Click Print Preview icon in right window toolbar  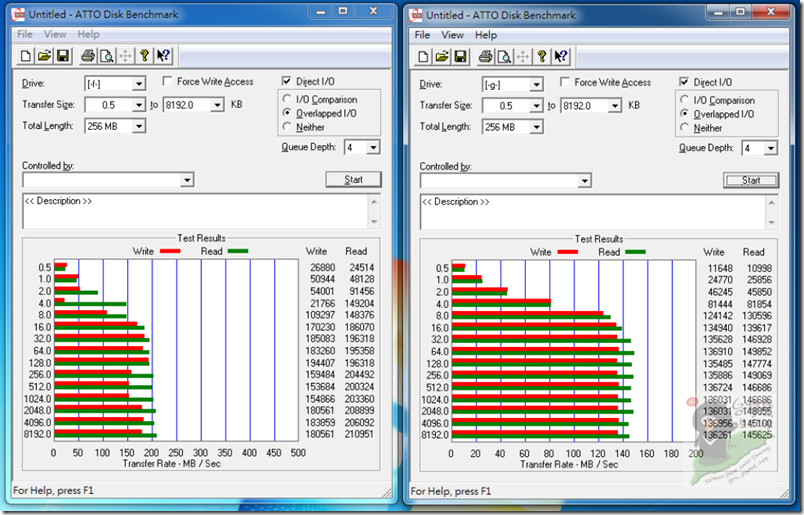click(504, 56)
